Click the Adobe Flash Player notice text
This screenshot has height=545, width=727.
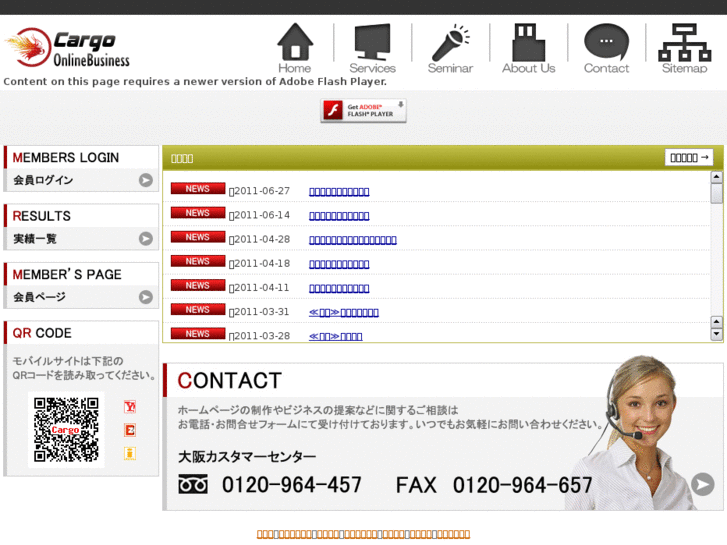(x=195, y=82)
